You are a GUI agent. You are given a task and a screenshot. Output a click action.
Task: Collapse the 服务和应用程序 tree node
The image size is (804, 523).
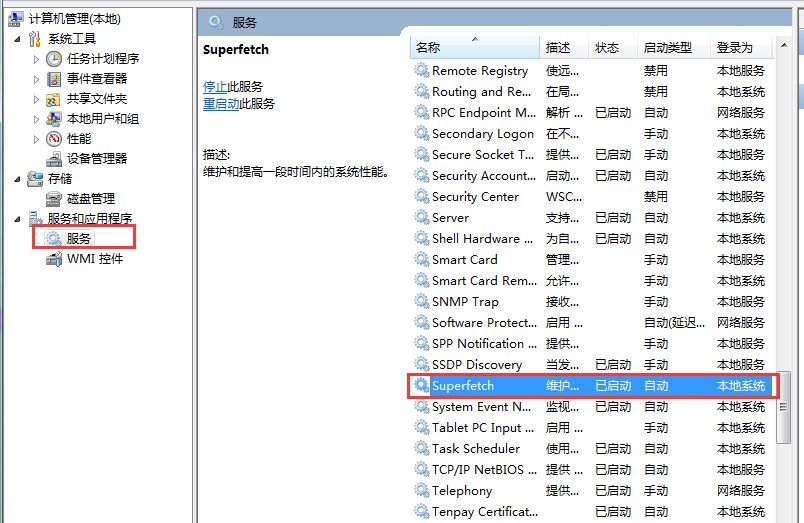pyautogui.click(x=17, y=219)
